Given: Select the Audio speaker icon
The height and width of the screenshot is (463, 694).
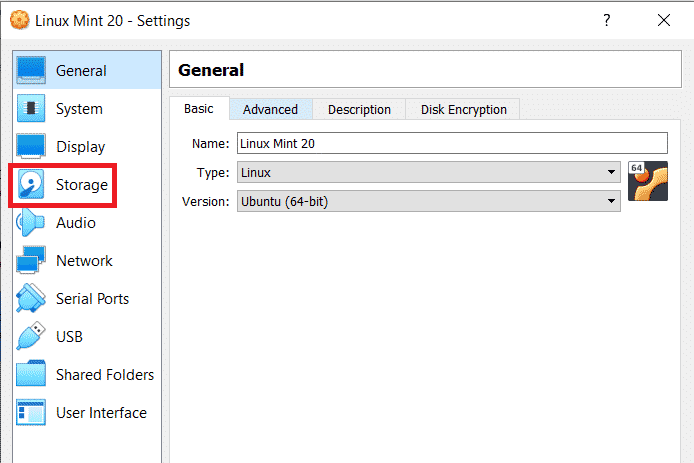Looking at the screenshot, I should (x=32, y=223).
